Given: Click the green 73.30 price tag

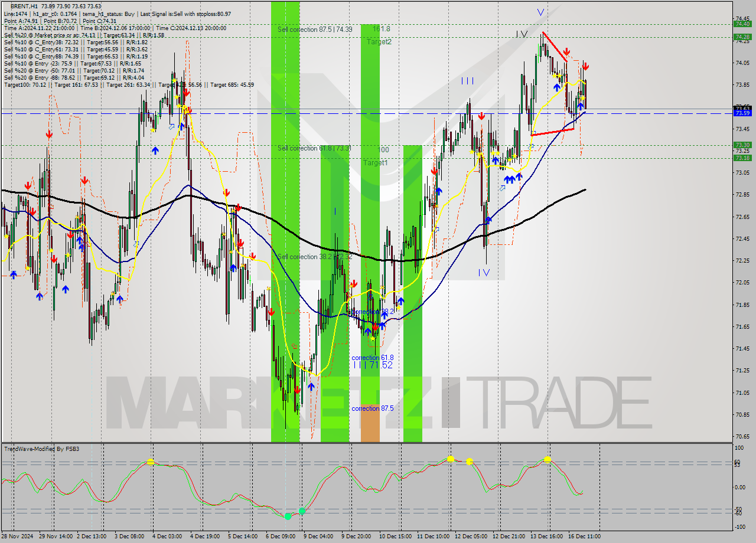Looking at the screenshot, I should [x=742, y=145].
